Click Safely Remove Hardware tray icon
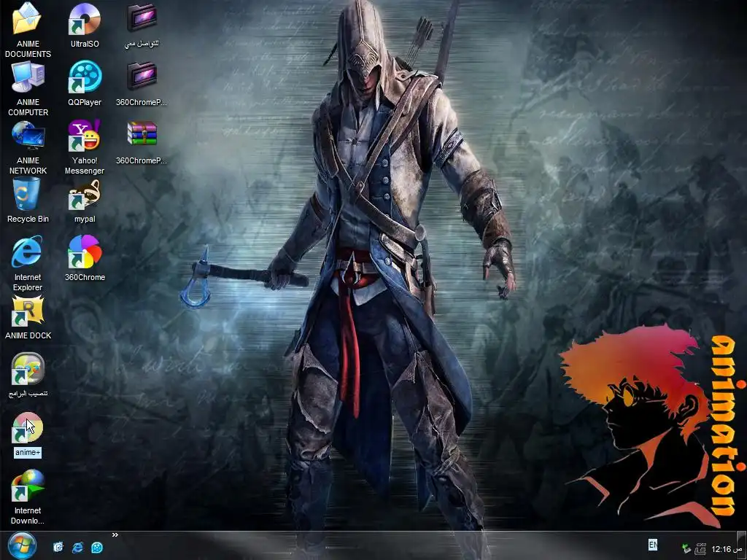This screenshot has width=747, height=560. coord(686,549)
